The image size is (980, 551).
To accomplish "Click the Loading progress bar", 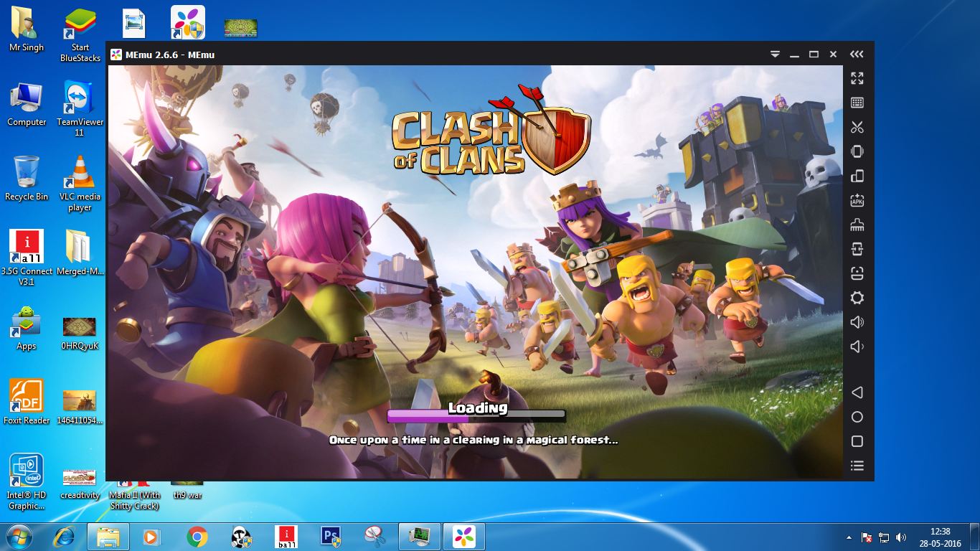I will click(x=476, y=415).
